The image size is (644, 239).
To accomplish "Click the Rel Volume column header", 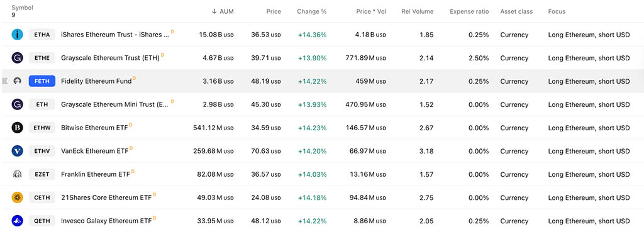I will pyautogui.click(x=418, y=11).
